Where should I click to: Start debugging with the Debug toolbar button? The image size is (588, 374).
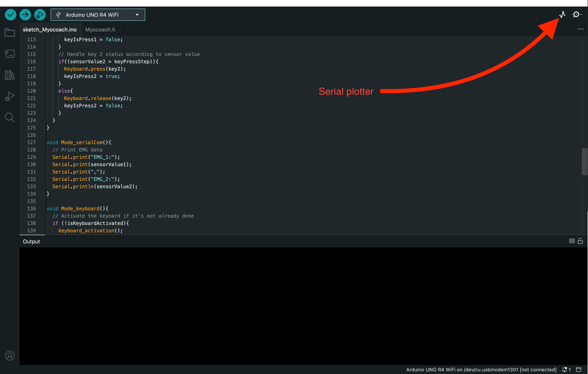pyautogui.click(x=40, y=15)
